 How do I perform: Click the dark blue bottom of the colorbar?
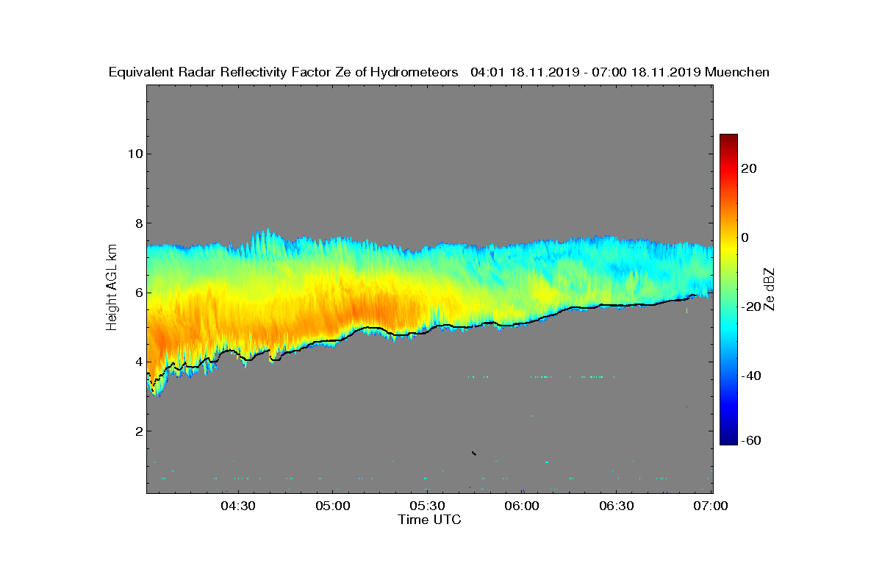click(728, 439)
